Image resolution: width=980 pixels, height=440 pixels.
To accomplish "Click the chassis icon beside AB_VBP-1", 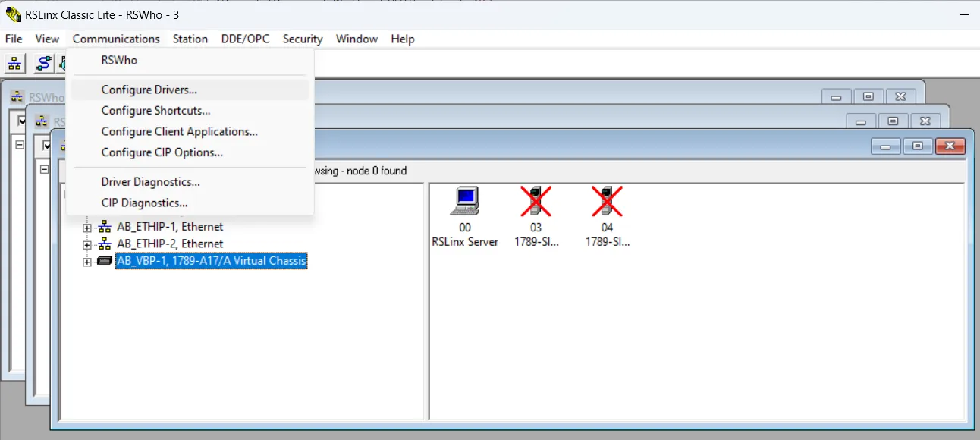I will pos(103,260).
